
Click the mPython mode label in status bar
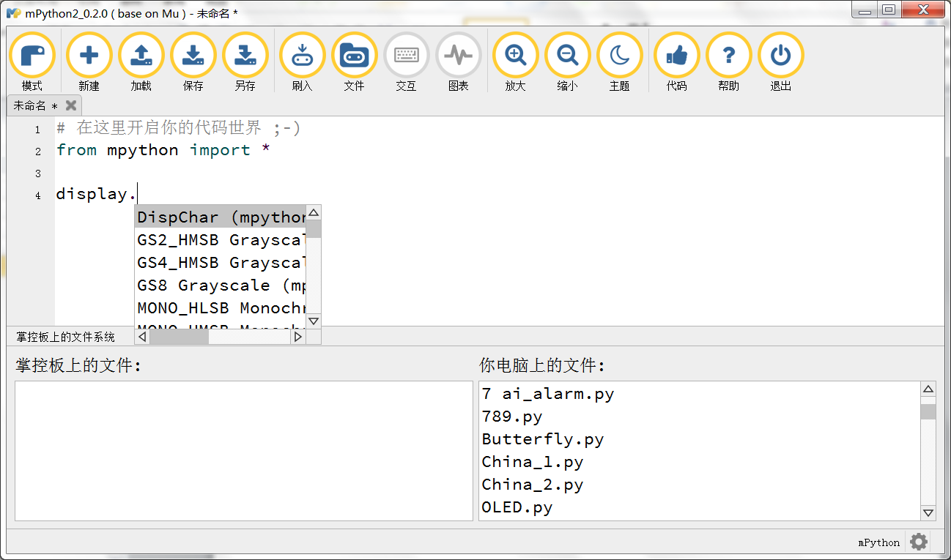tap(878, 542)
